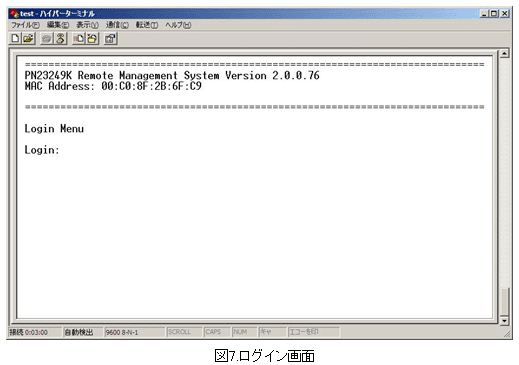519x365 pixels.
Task: Click the Send file toolbar icon
Action: [79, 39]
